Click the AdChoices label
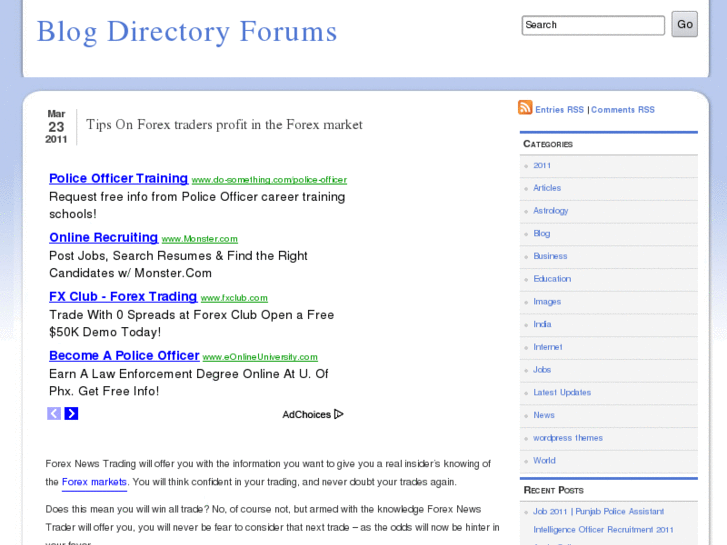Screen dimensions: 727x545 click(x=306, y=415)
